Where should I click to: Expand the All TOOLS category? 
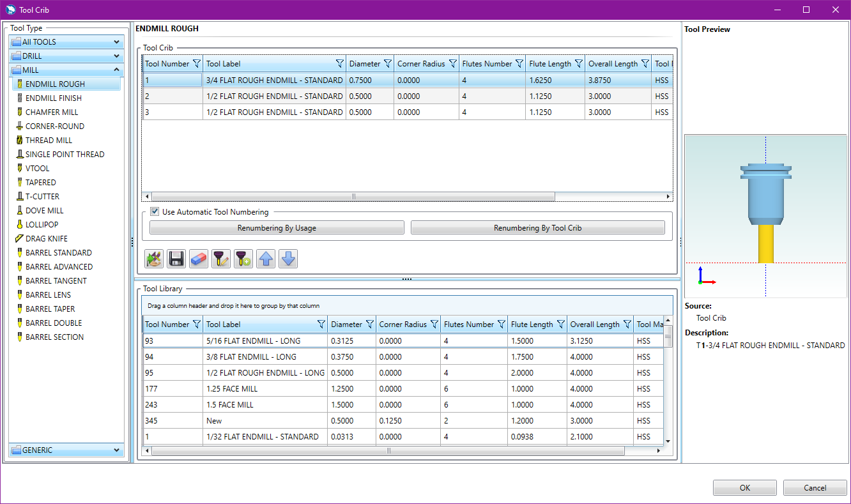(66, 42)
